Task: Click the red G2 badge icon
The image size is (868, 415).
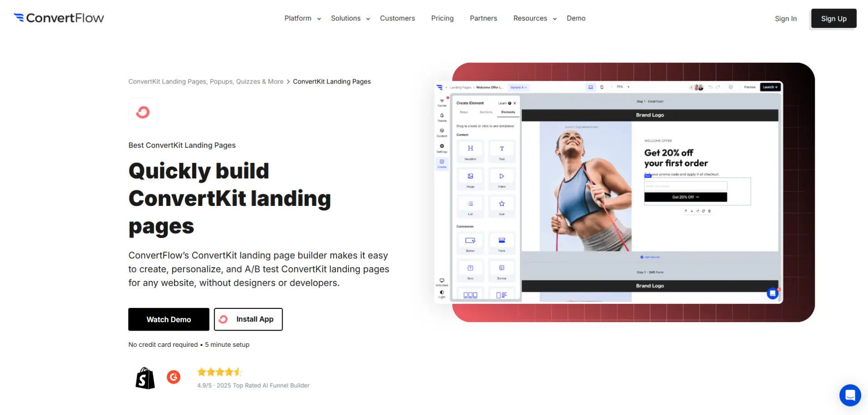Action: (174, 377)
